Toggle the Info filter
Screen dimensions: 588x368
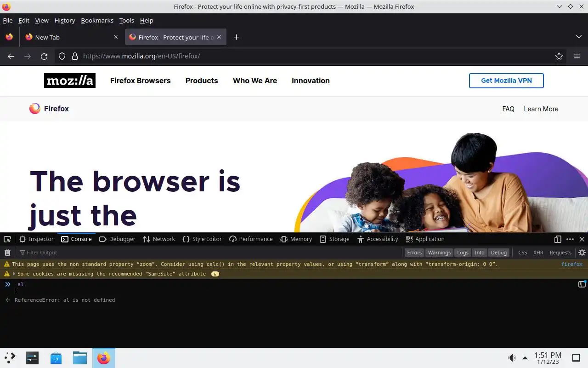tap(480, 253)
